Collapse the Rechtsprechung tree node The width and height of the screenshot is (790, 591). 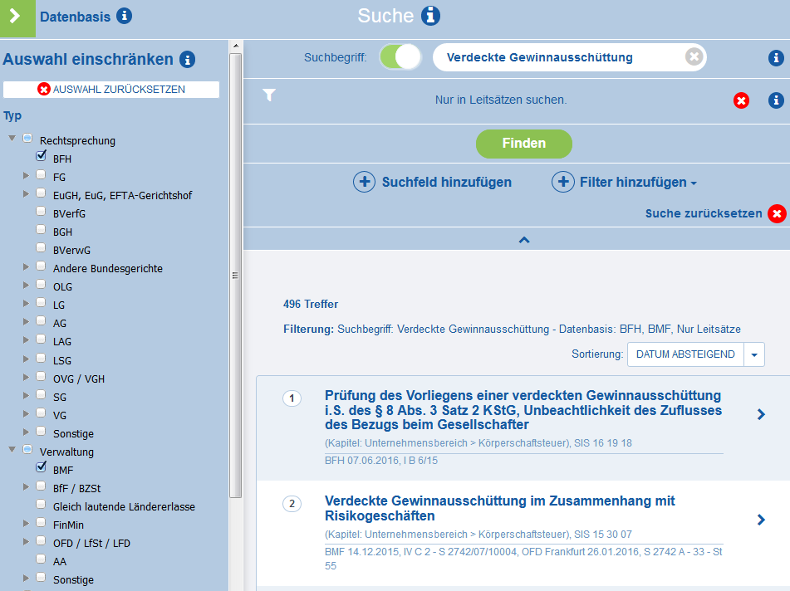coord(12,138)
